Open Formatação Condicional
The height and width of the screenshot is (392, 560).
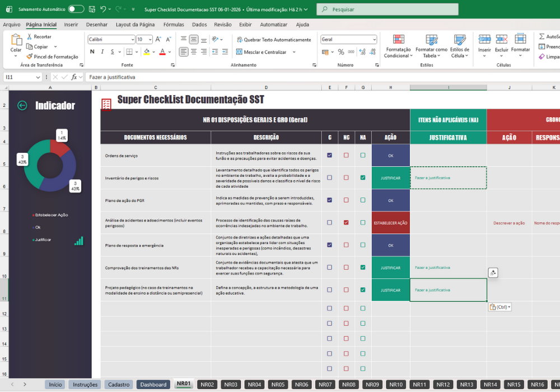[x=398, y=46]
